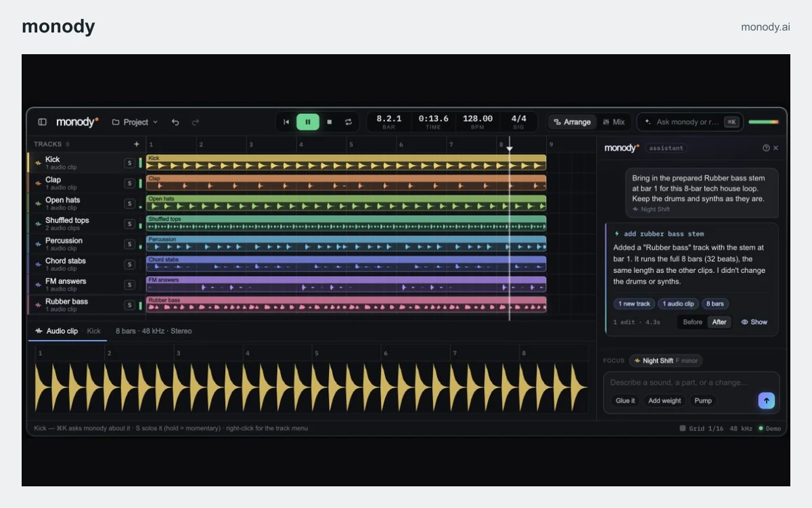This screenshot has height=508, width=812.
Task: Click the Rubber bass waveform icon
Action: click(38, 305)
